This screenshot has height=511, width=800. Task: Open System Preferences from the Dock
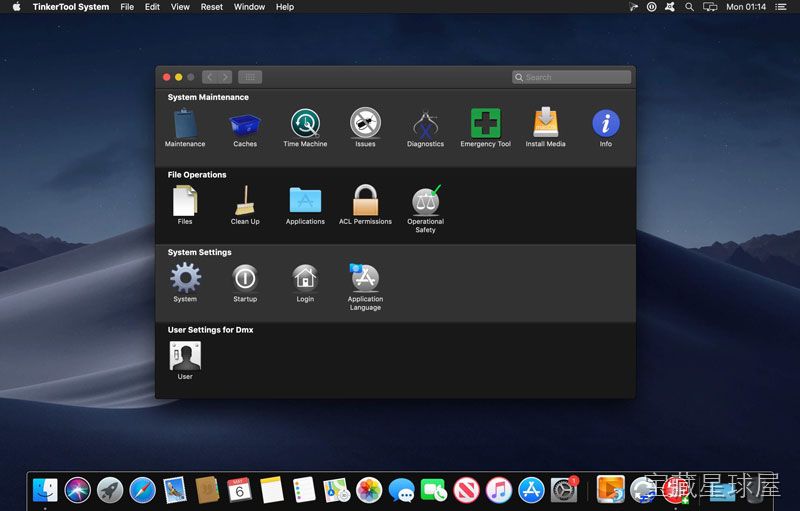[563, 490]
